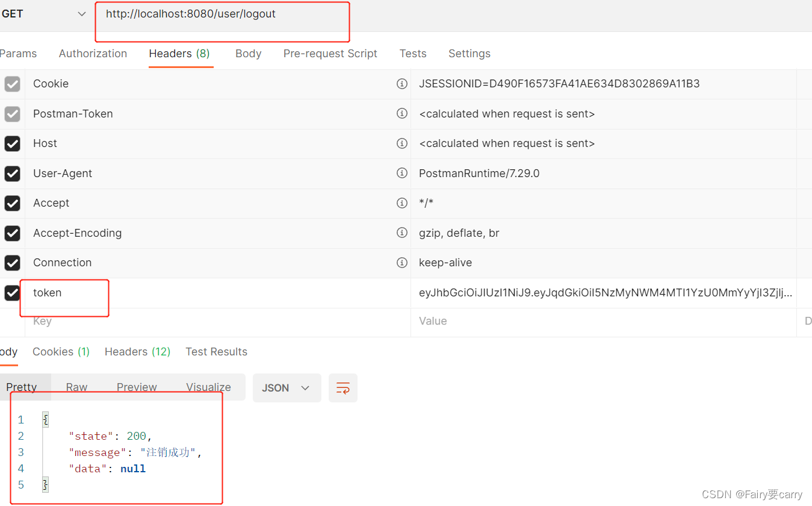The height and width of the screenshot is (506, 812).
Task: Switch response view to Preview mode
Action: [x=137, y=387]
